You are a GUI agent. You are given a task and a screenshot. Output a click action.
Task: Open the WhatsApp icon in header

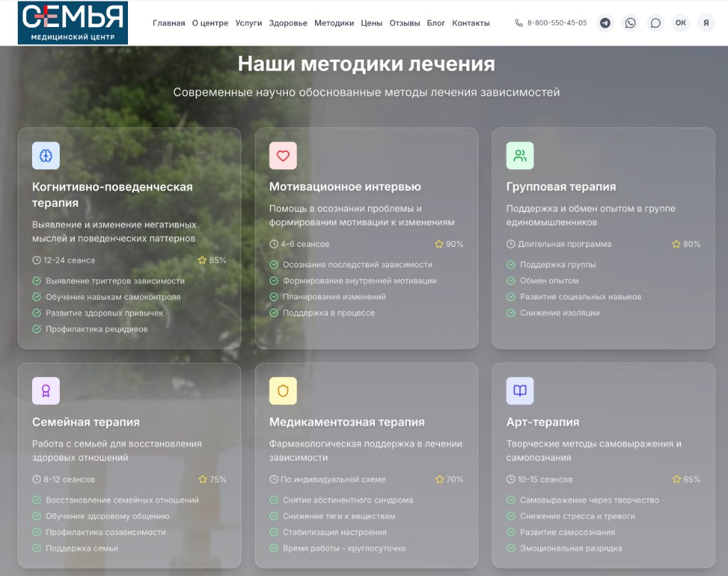(x=630, y=23)
